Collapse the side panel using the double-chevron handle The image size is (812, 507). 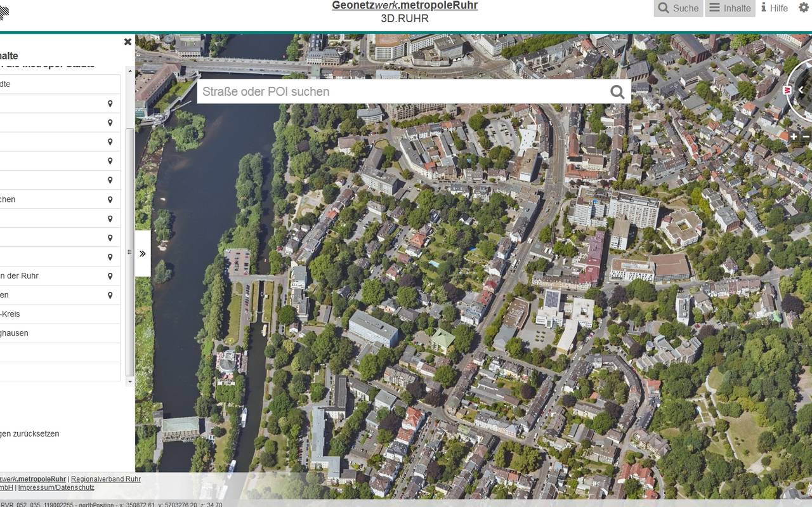tap(142, 253)
